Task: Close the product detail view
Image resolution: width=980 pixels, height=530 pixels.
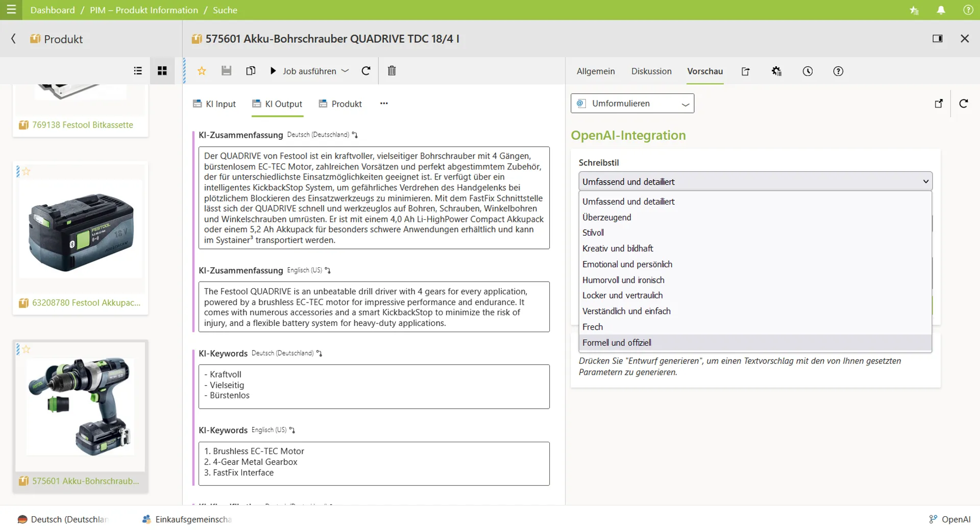Action: [x=965, y=39]
